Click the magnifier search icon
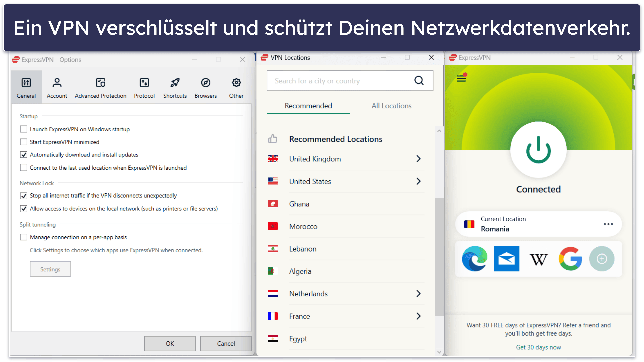Image resolution: width=644 pixels, height=362 pixels. point(419,81)
